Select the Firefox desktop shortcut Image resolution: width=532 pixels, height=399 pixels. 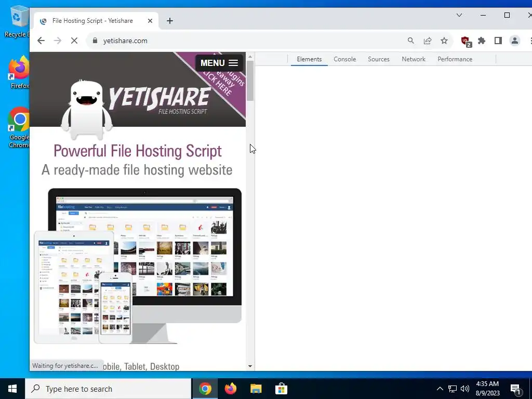click(19, 73)
